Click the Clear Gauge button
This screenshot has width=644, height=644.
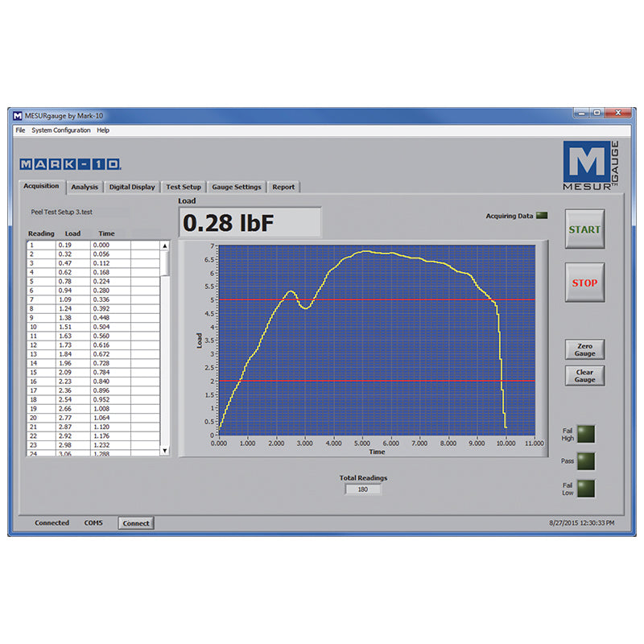click(x=584, y=375)
